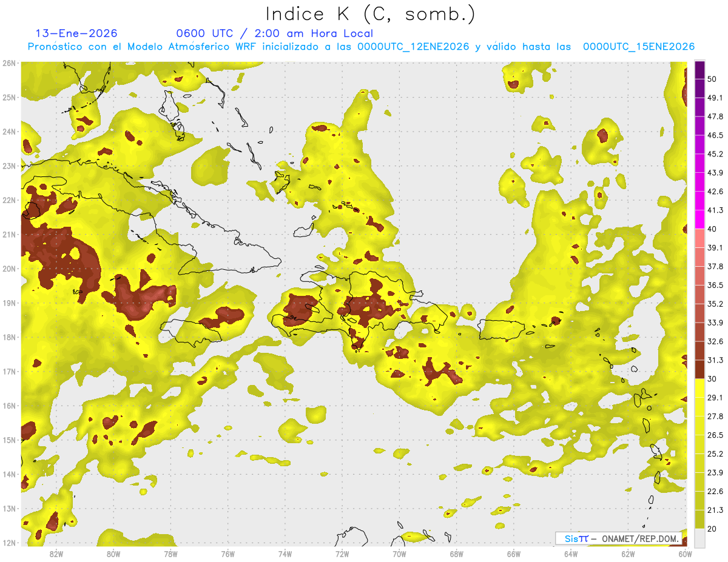Click the colorbar value 27.8
This screenshot has height=562, width=728.
tap(715, 416)
